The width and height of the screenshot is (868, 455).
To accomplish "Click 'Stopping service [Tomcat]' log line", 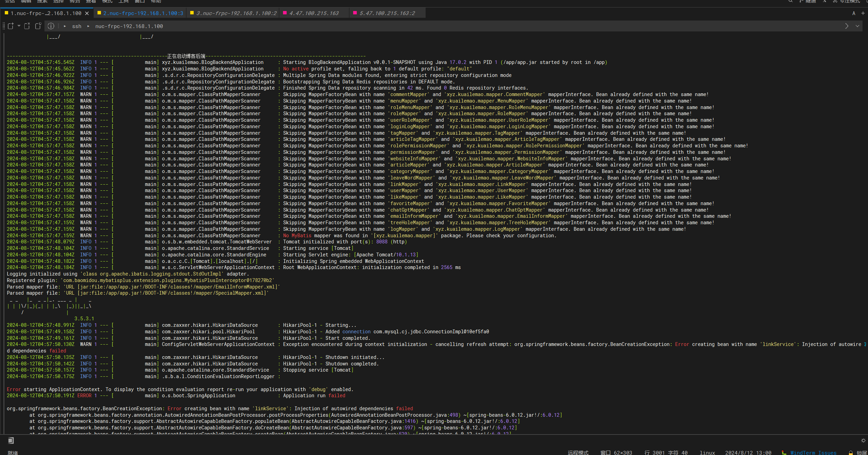I will 180,370.
